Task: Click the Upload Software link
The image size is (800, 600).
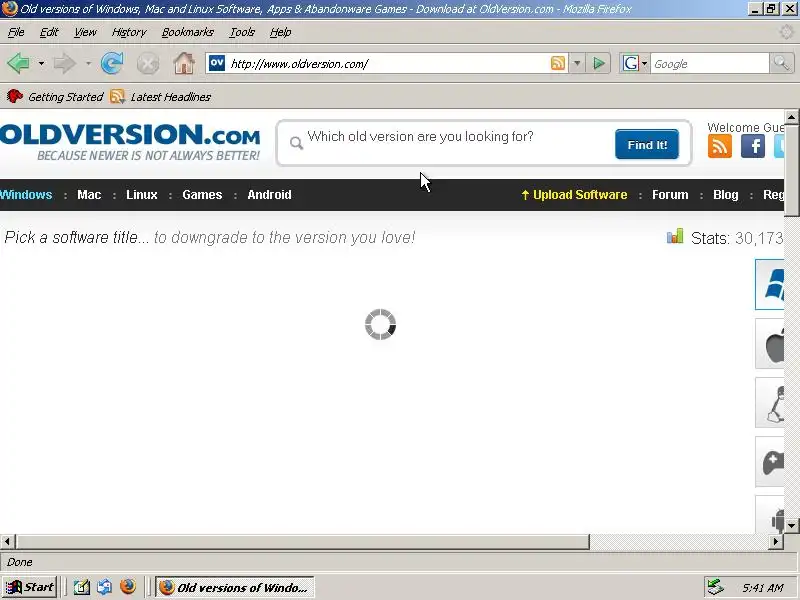Action: pyautogui.click(x=574, y=194)
